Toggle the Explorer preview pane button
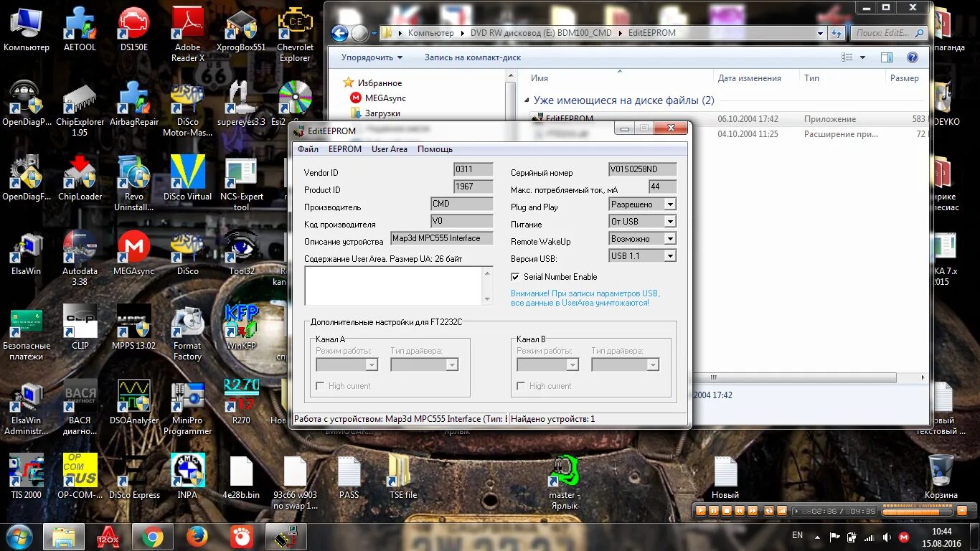 click(887, 57)
